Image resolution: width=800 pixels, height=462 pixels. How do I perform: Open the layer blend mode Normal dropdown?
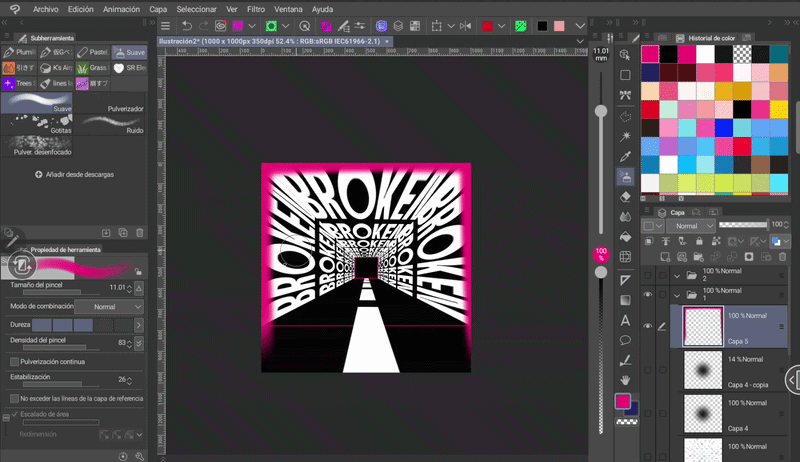691,226
